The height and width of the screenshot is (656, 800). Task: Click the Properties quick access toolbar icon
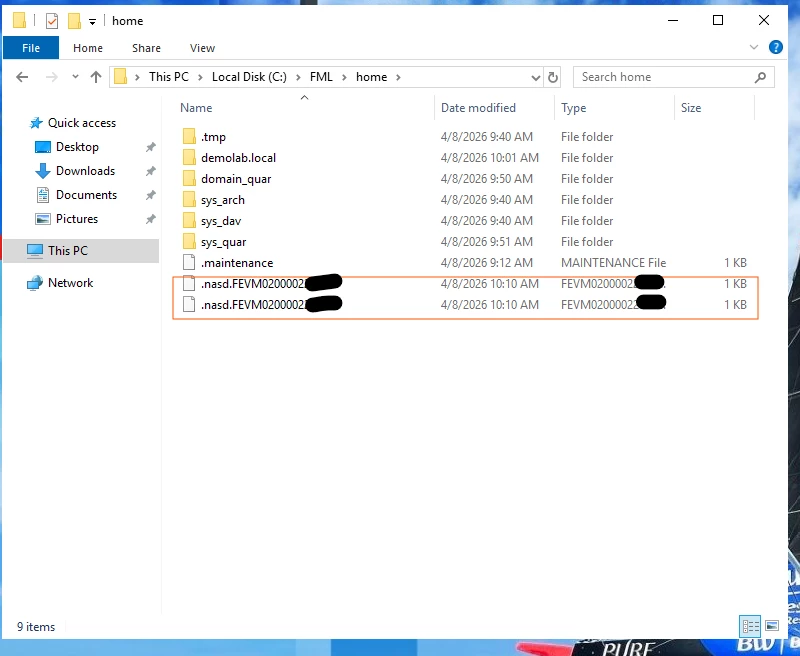[x=52, y=21]
